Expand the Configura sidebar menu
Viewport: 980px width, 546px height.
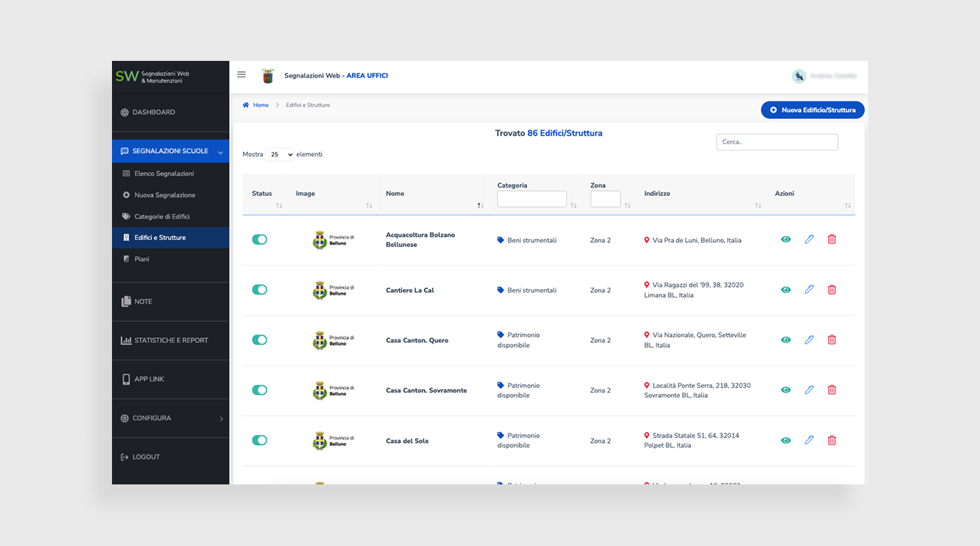click(171, 418)
